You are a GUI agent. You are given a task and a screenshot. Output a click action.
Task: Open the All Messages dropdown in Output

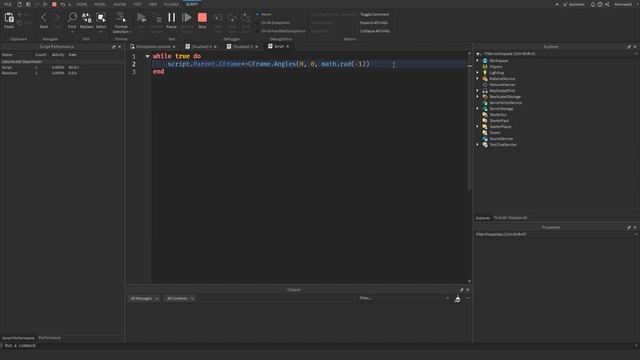click(x=144, y=299)
